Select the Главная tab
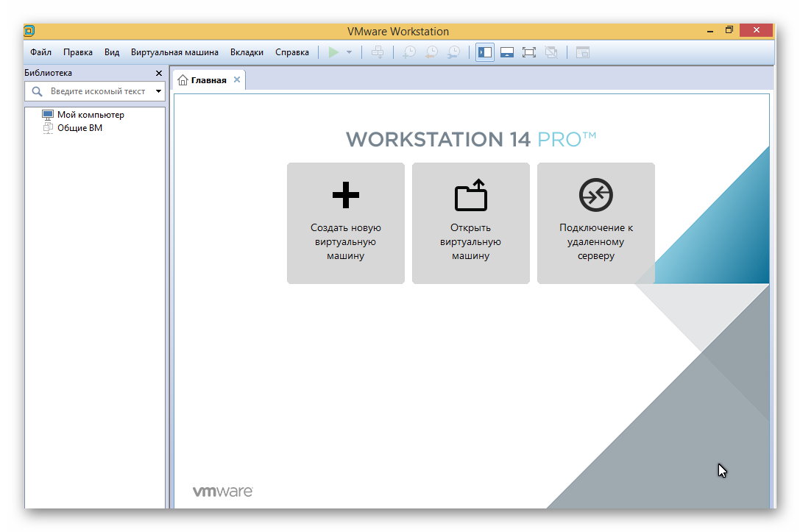This screenshot has height=532, width=800. coord(209,80)
